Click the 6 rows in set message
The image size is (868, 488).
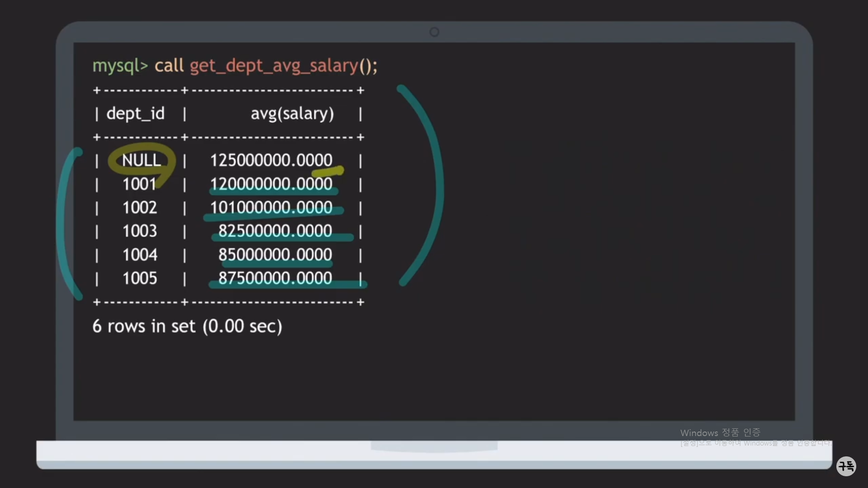click(x=187, y=326)
